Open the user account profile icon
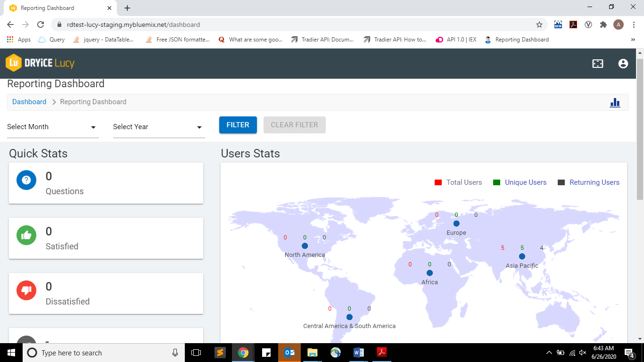Screen dimensions: 644x362 point(623,64)
